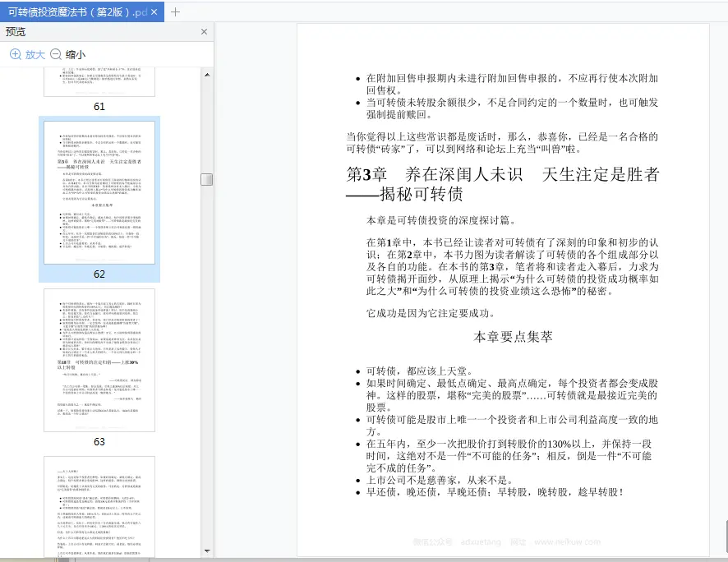
Task: Click the page number 61 label
Action: 99,107
